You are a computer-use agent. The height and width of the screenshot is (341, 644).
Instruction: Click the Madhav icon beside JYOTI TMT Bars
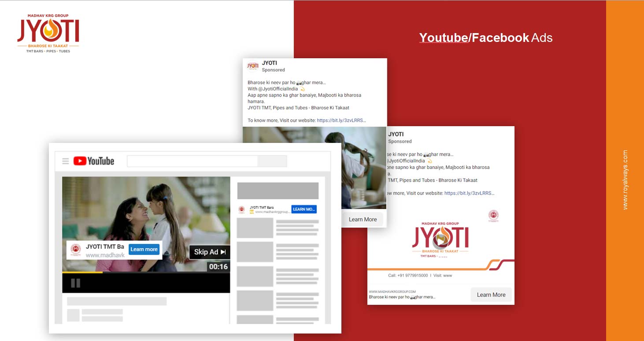coord(241,210)
